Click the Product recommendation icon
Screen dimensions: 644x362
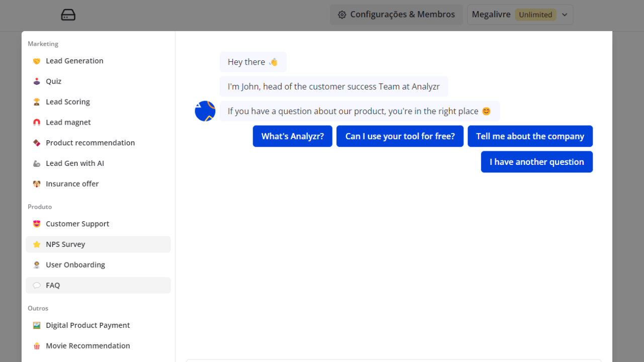[x=37, y=143]
